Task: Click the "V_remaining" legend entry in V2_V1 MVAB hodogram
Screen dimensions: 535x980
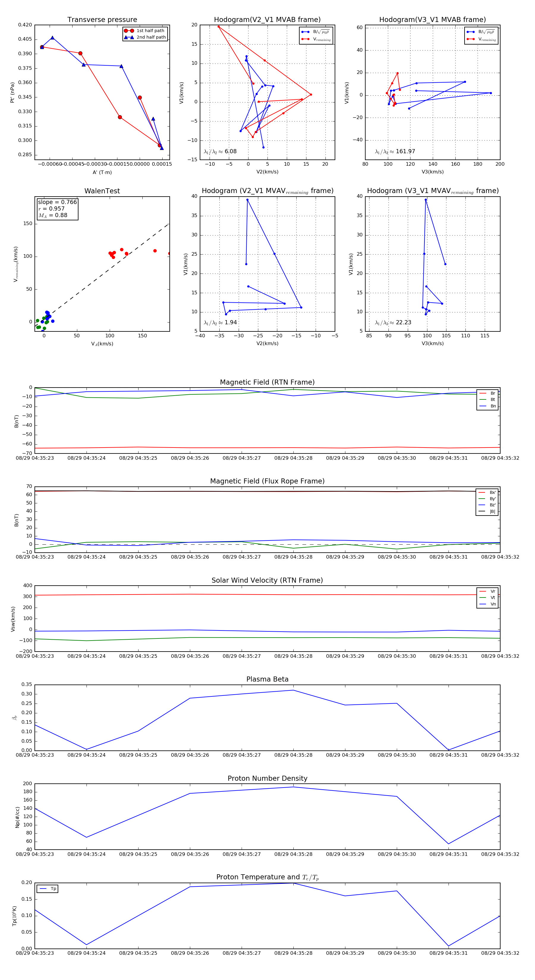Action: tap(316, 39)
